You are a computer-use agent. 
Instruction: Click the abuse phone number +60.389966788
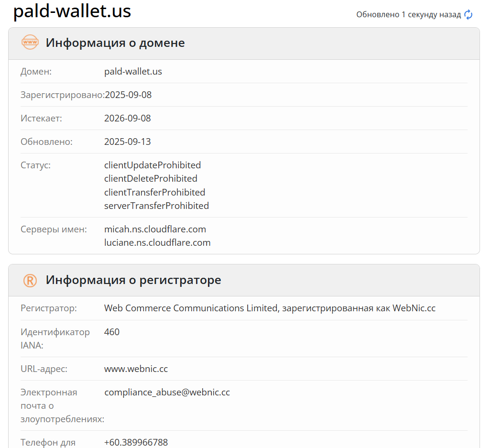point(136,442)
